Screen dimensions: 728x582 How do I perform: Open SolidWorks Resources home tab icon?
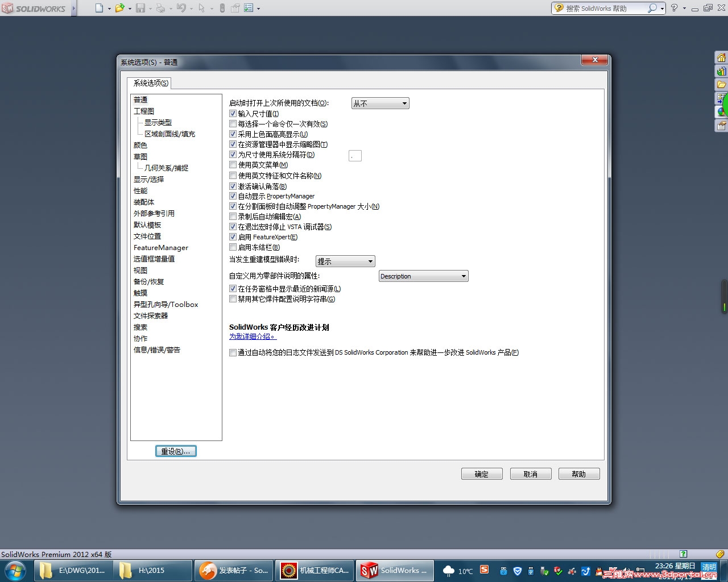pyautogui.click(x=721, y=57)
